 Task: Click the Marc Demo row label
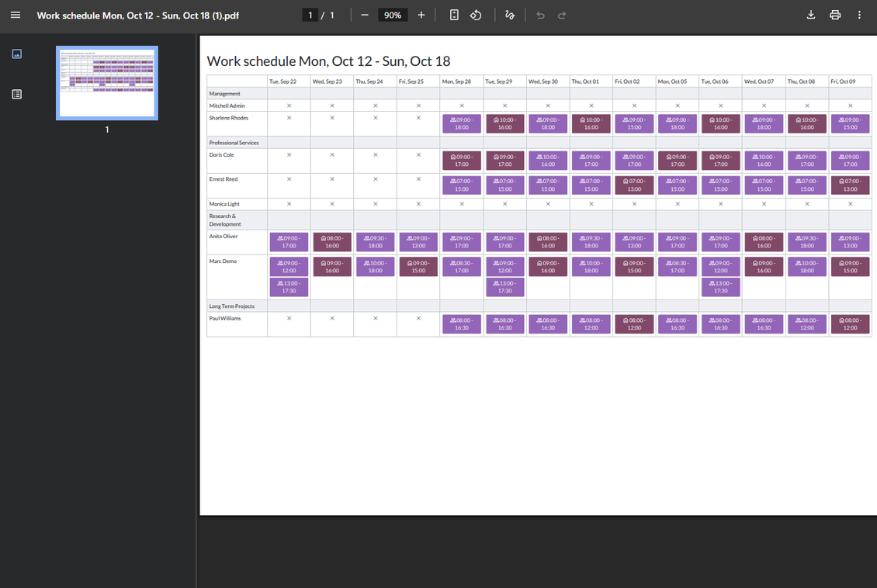[223, 261]
